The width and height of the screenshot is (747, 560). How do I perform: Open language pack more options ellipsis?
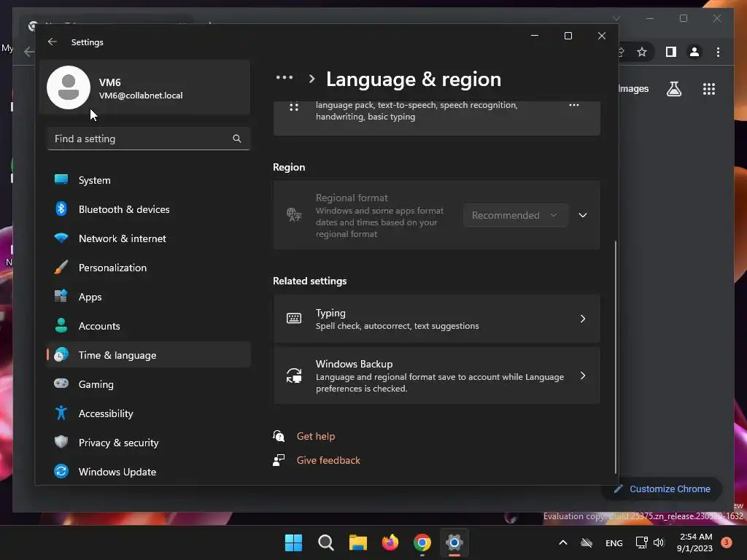pos(574,105)
